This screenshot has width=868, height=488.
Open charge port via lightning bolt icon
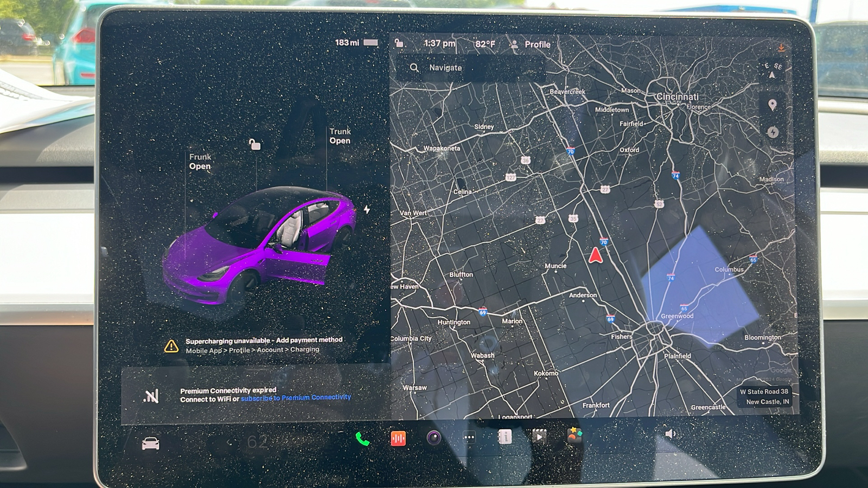click(x=367, y=209)
